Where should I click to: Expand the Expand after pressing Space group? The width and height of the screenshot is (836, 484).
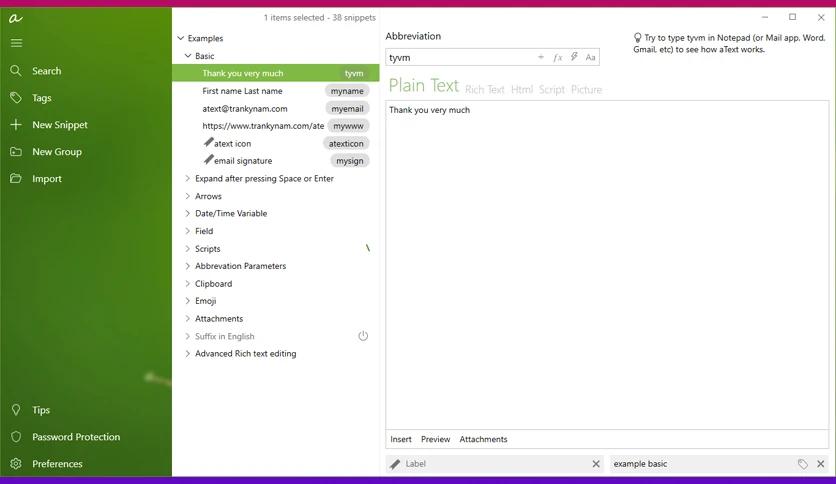pos(188,179)
